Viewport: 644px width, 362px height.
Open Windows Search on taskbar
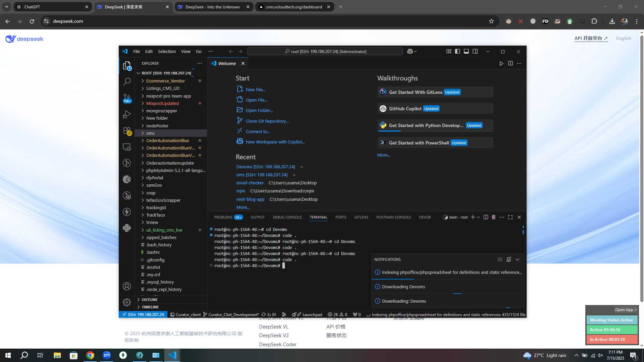(24, 355)
